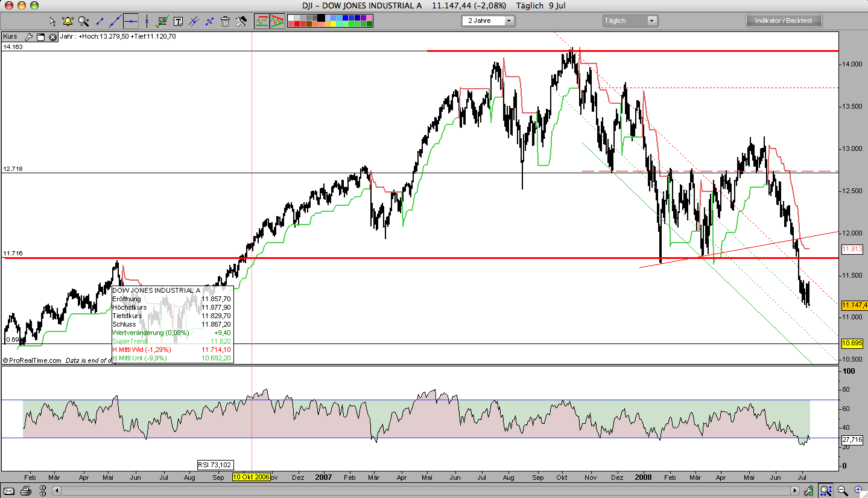This screenshot has width=868, height=498.
Task: Close the Kurs price panel
Action: point(52,37)
